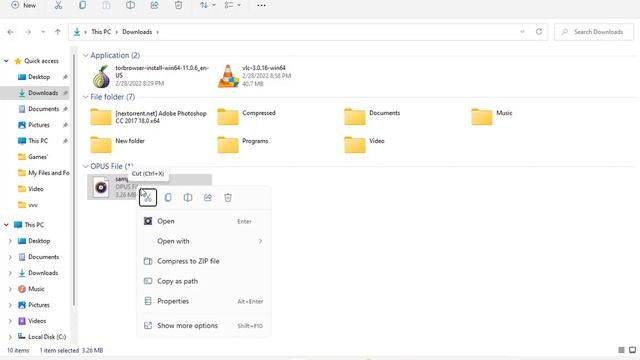Screen dimensions: 640x360
Task: Choose Show more options
Action: point(204,326)
